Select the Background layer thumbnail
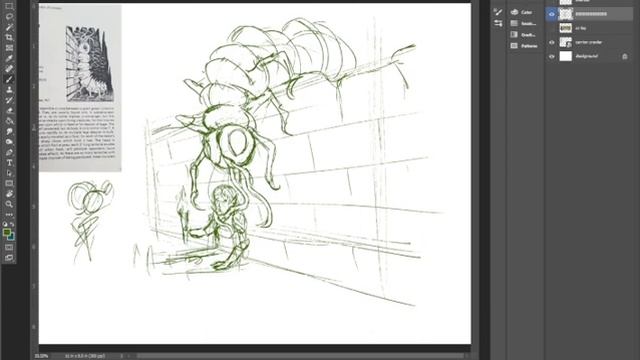640x360 pixels. [x=565, y=56]
